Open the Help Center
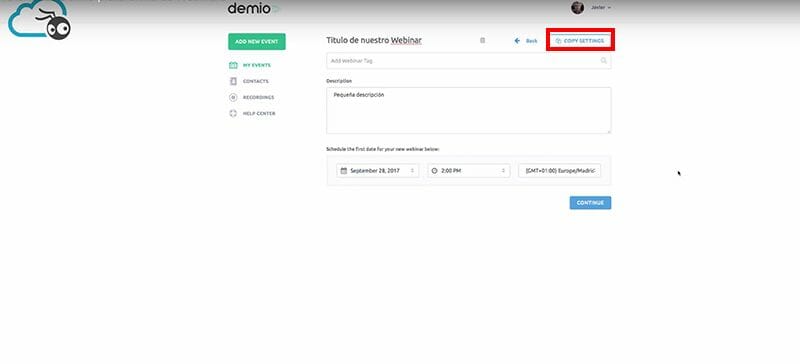 (x=253, y=113)
